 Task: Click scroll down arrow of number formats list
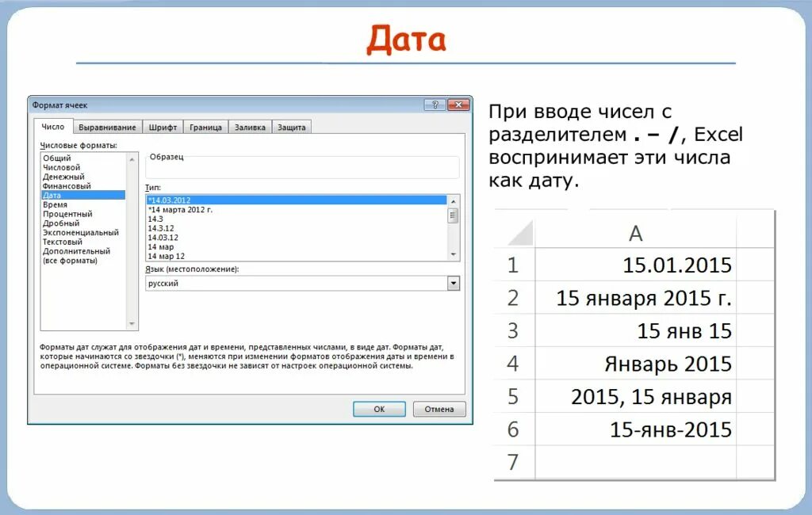point(132,324)
